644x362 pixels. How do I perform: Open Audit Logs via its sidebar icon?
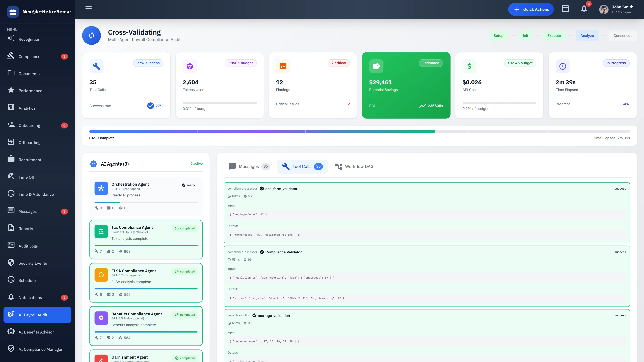(11, 246)
